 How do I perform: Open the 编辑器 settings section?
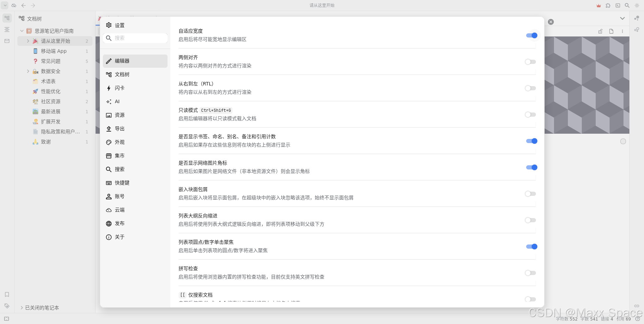(135, 61)
